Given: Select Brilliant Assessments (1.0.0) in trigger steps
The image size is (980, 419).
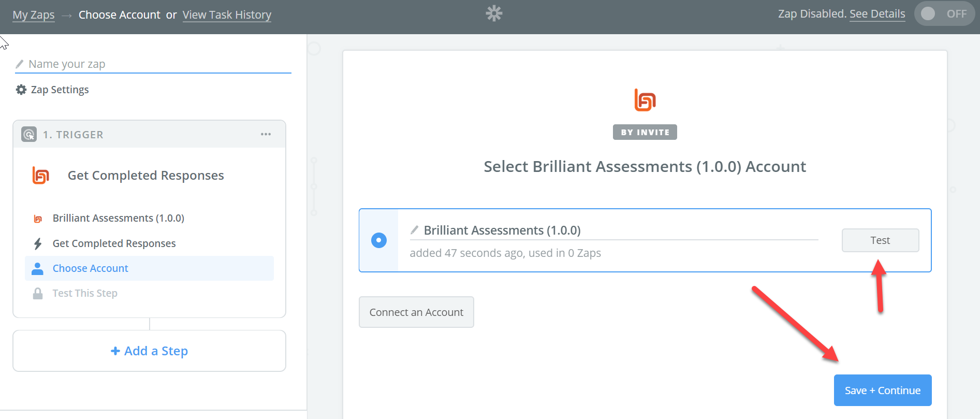Looking at the screenshot, I should 118,218.
